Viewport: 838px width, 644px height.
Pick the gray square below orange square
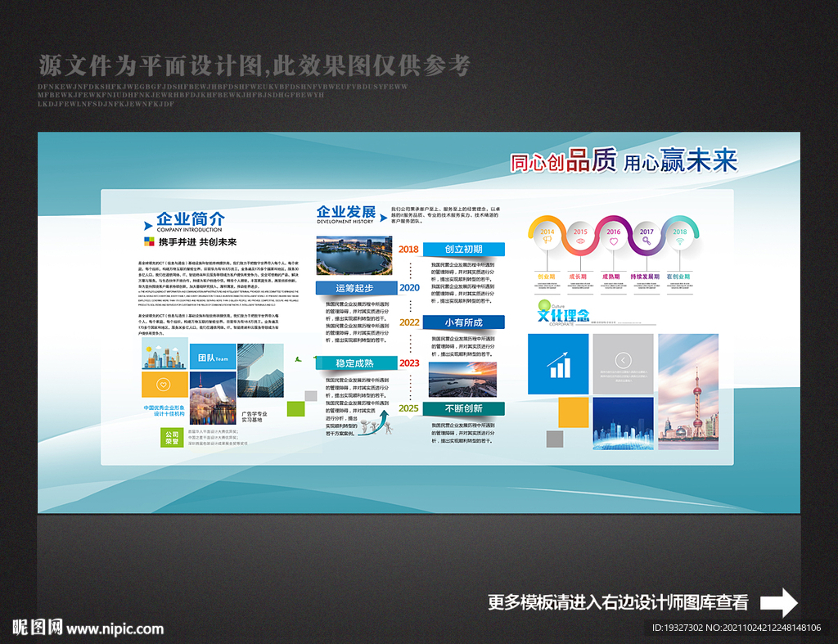click(x=555, y=439)
